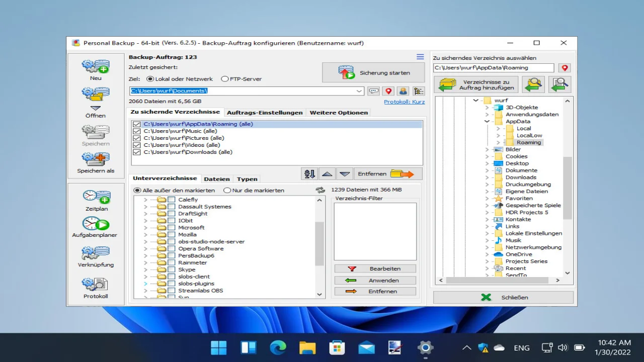Select Nur die markierten option
Image resolution: width=644 pixels, height=362 pixels.
tap(227, 191)
